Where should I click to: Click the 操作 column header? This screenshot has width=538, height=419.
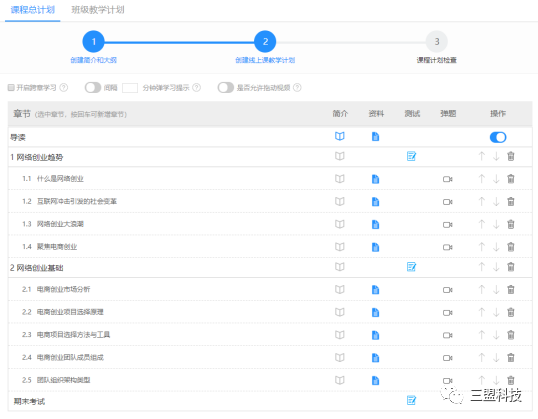point(498,114)
